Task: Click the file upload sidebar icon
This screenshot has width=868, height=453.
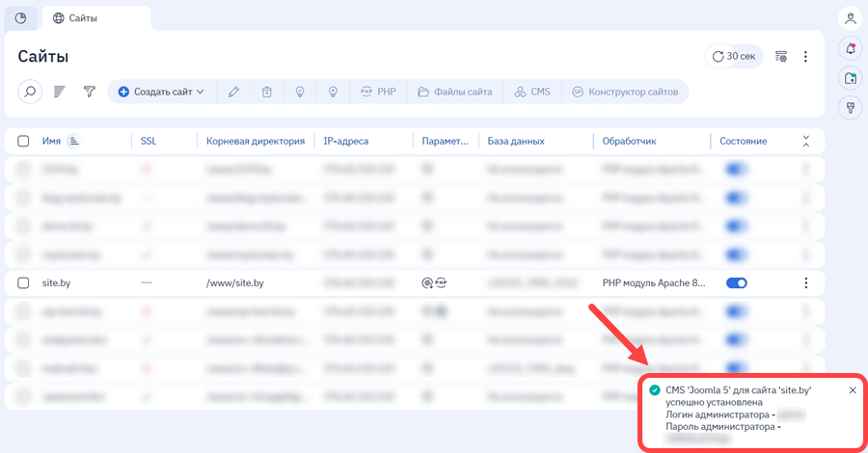Action: (851, 78)
